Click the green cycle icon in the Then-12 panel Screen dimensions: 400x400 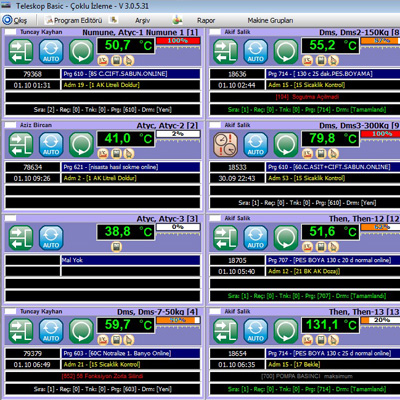click(x=286, y=238)
